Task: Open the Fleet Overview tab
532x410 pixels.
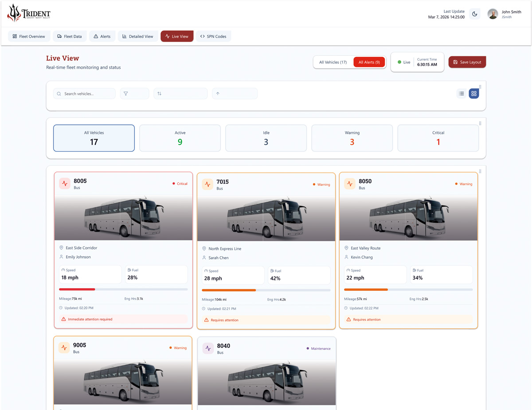Action: pyautogui.click(x=29, y=36)
